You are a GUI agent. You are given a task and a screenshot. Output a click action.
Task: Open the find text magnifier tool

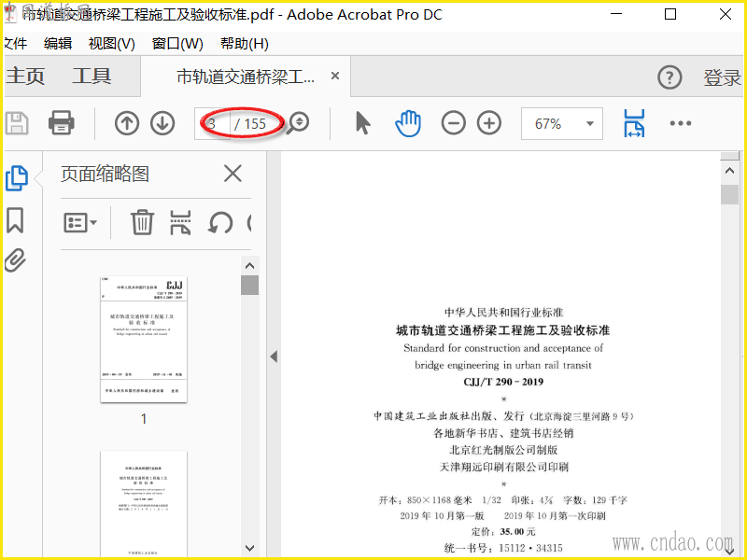(299, 123)
